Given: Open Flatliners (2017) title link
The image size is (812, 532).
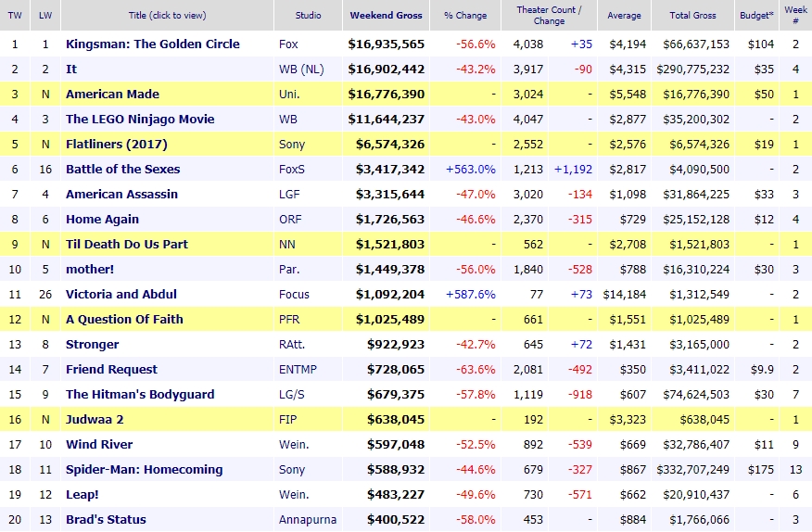Looking at the screenshot, I should point(117,144).
